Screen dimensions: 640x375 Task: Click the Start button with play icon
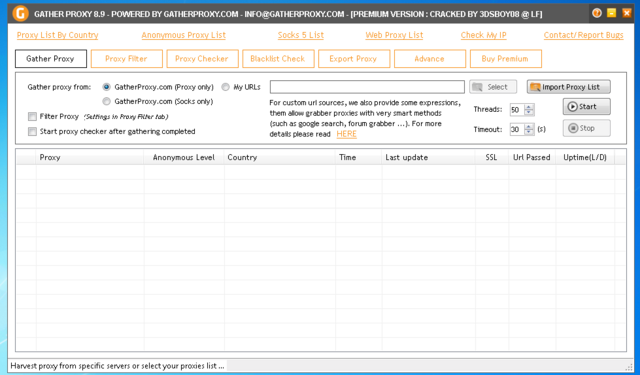[x=587, y=107]
